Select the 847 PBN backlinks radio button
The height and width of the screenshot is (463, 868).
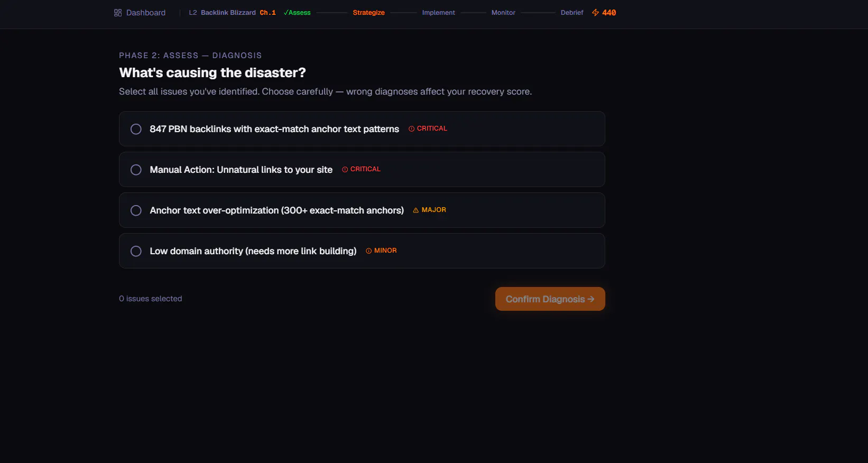click(136, 129)
